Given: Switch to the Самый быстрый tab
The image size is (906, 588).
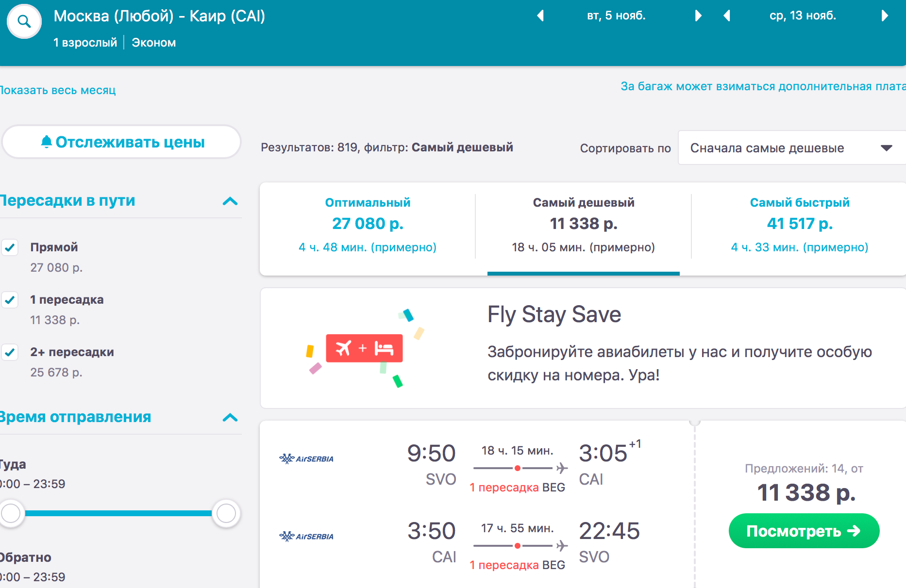Looking at the screenshot, I should pos(800,225).
